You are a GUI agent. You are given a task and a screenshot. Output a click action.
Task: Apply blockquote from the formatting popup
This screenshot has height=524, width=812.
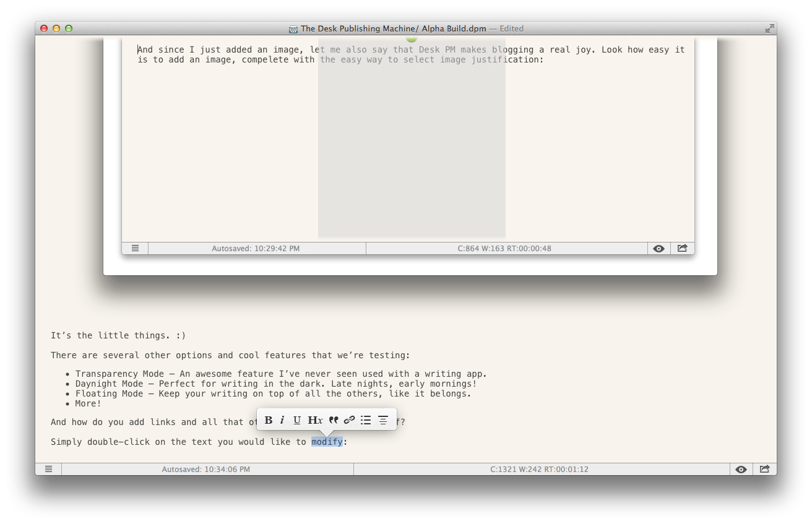tap(334, 420)
